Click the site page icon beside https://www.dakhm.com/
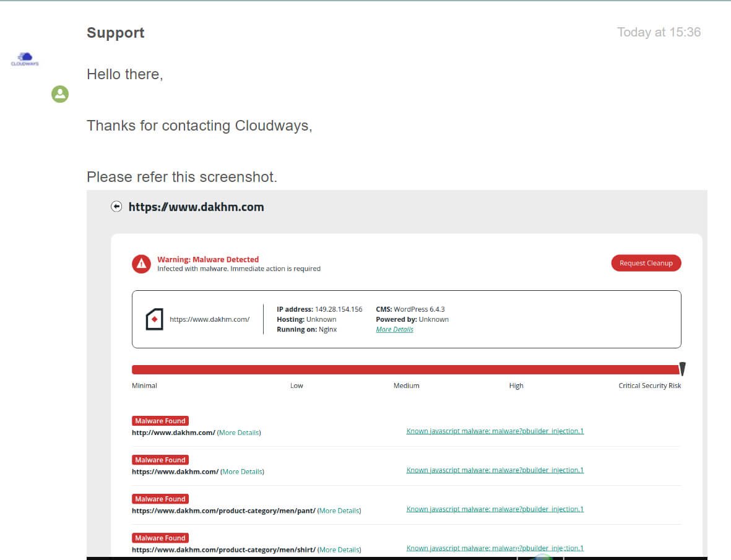Viewport: 731px width, 560px height. click(x=153, y=319)
